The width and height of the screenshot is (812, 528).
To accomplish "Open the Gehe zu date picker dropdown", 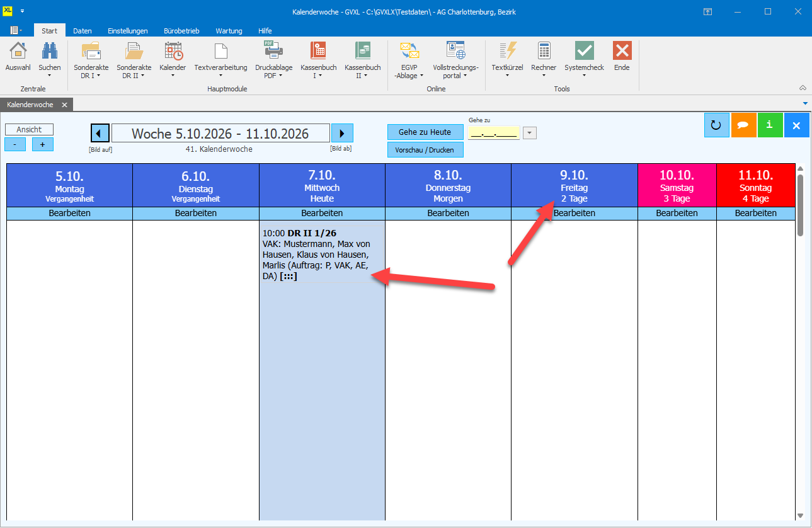I will tap(530, 133).
